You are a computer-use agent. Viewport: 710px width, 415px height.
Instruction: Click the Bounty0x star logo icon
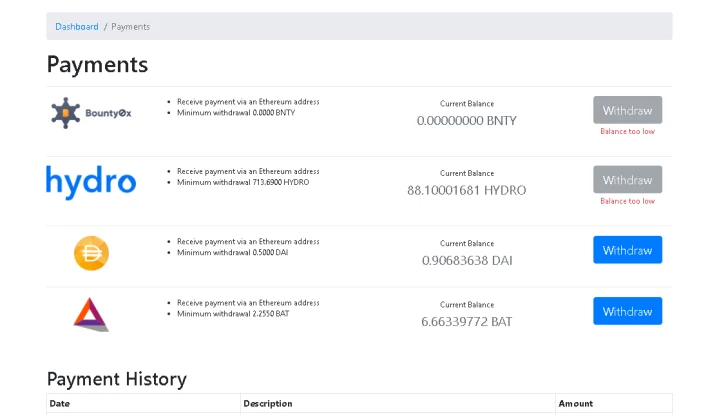point(66,113)
